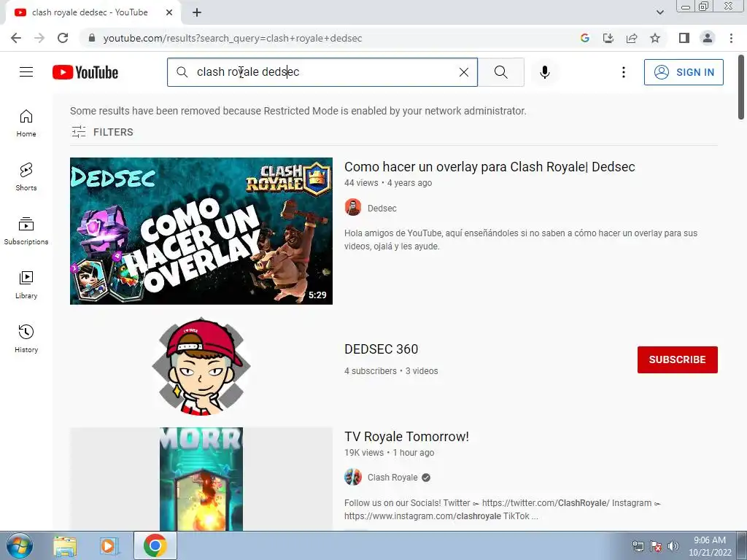Toggle the browser side panel
The height and width of the screenshot is (560, 747).
click(x=684, y=38)
